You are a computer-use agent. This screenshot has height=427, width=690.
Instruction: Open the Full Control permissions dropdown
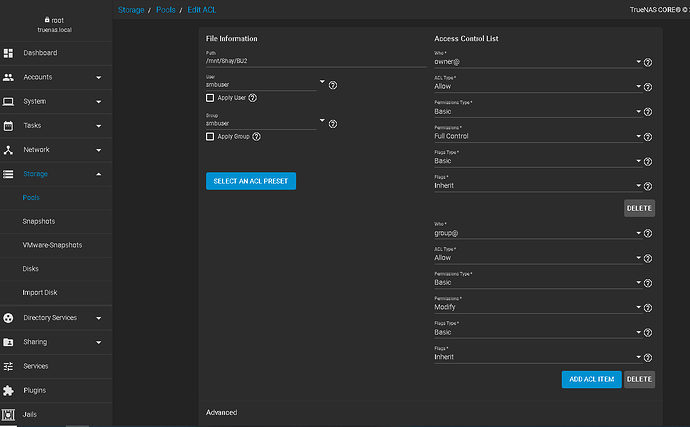(x=537, y=136)
